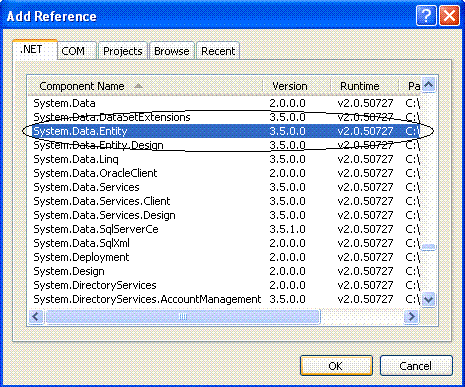The height and width of the screenshot is (387, 465).
Task: Select System.DirectoryServices.AccountManagement component
Action: pyautogui.click(x=224, y=299)
